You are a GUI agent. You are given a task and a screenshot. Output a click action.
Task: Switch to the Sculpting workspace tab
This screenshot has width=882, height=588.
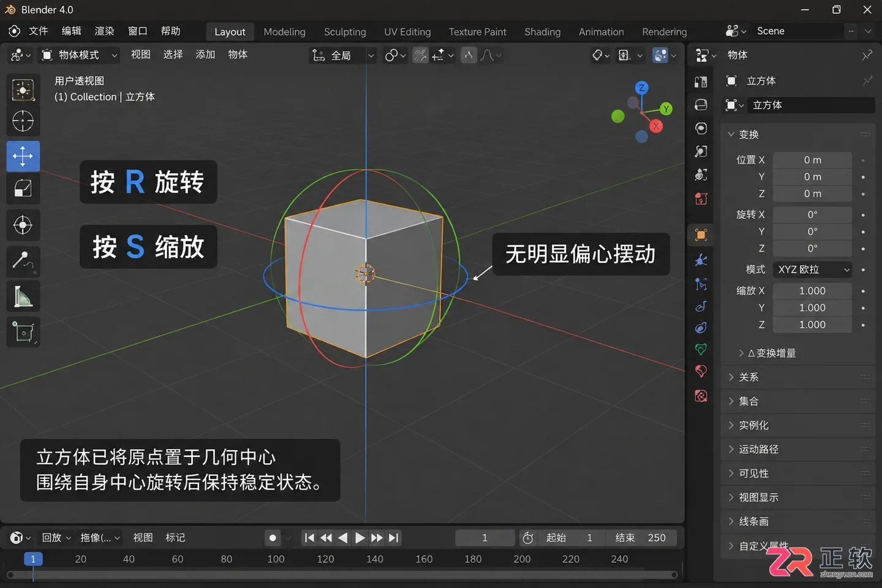pos(345,32)
